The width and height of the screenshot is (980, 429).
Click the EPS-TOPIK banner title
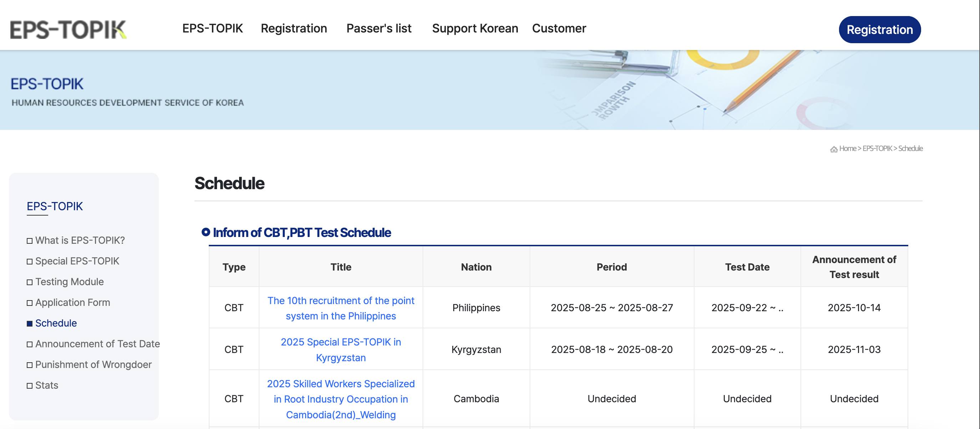(x=47, y=84)
